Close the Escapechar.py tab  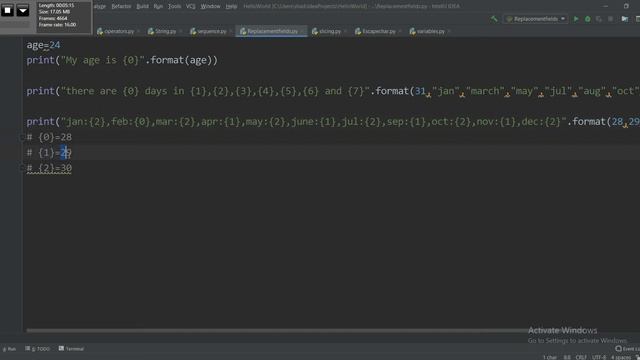400,31
